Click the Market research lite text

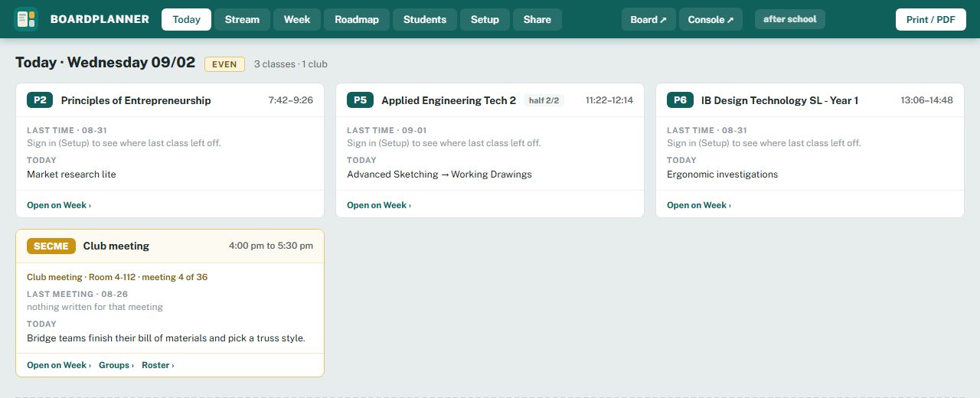point(71,175)
